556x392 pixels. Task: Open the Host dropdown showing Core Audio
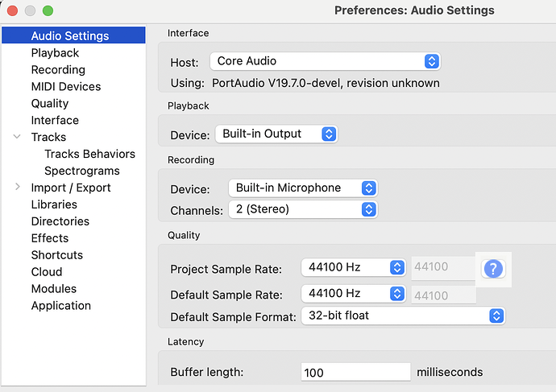(325, 61)
